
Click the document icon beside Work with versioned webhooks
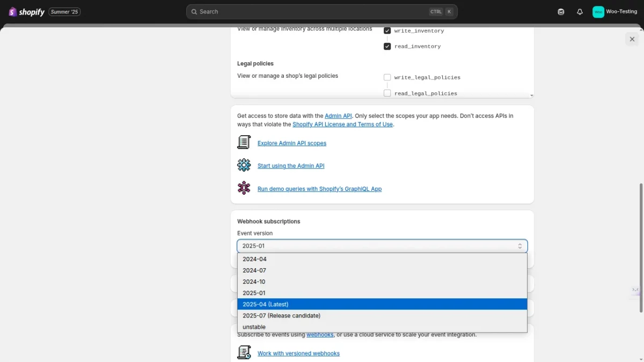click(244, 352)
